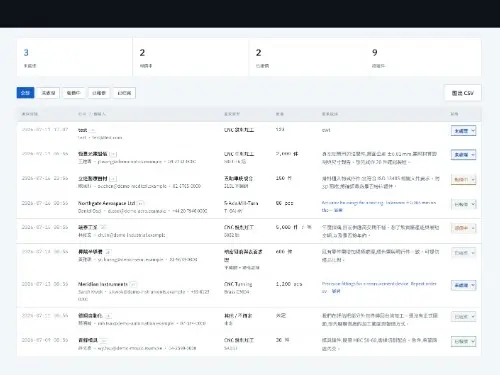
Task: Open status dropdown for the 5,000 quantity row
Action: [x=463, y=228]
